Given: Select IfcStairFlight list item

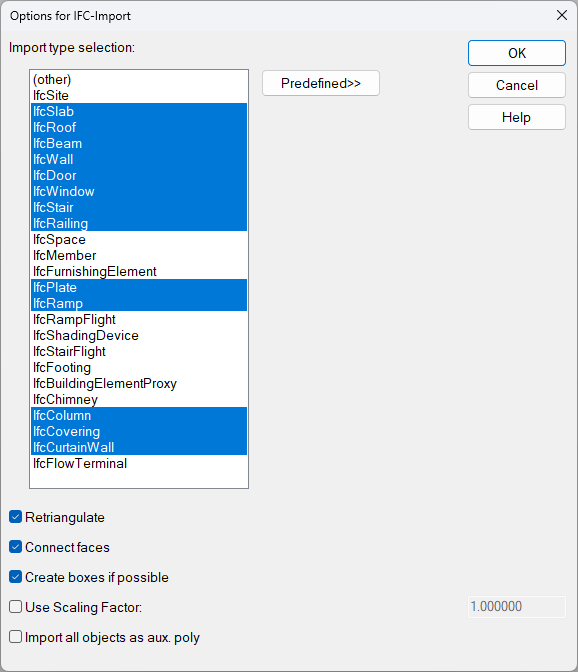Looking at the screenshot, I should [x=139, y=351].
